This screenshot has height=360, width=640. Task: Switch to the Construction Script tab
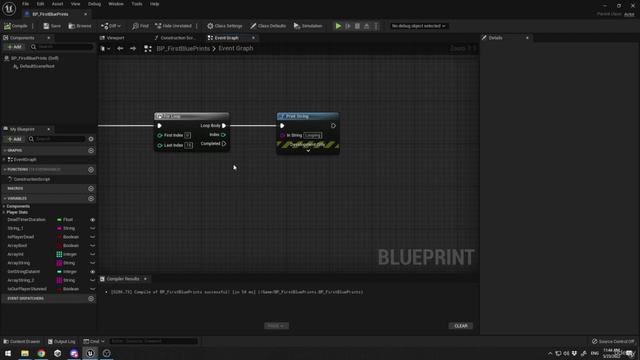(175, 38)
